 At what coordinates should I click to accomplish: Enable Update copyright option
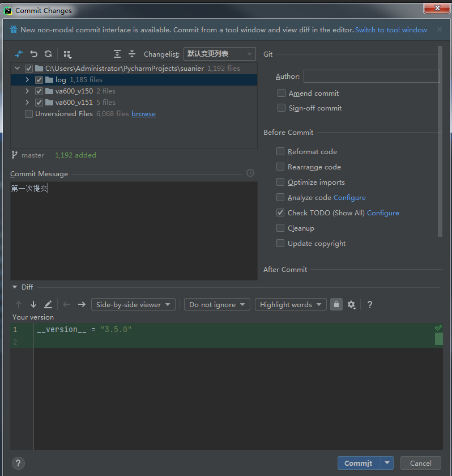[x=280, y=243]
